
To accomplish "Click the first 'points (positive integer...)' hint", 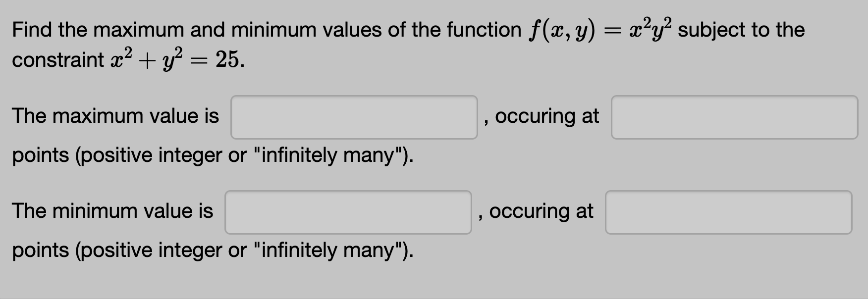I will coord(212,156).
